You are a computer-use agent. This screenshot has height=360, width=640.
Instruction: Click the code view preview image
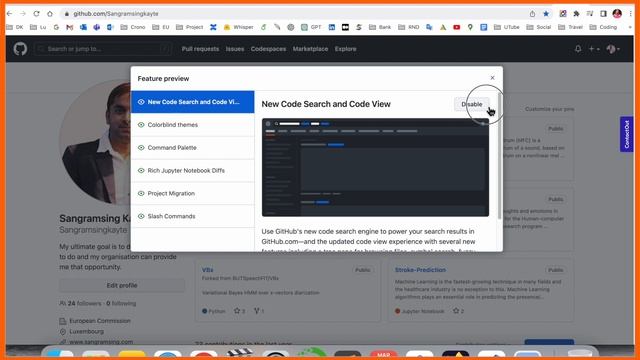(375, 167)
